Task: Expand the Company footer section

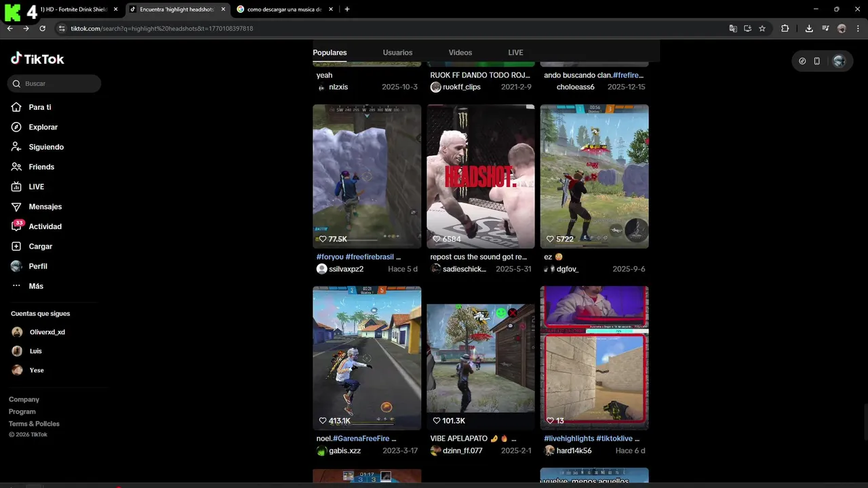Action: (x=24, y=399)
